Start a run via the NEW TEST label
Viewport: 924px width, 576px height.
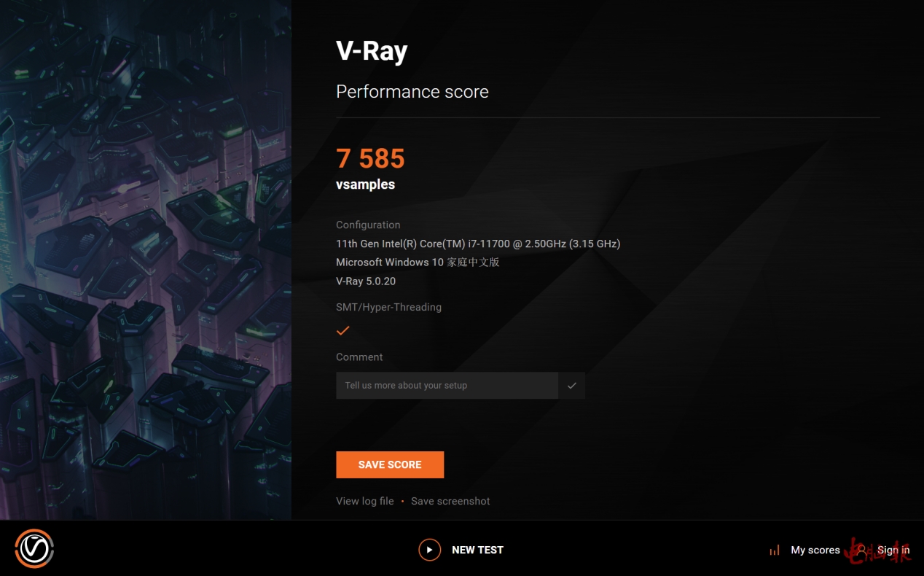477,550
